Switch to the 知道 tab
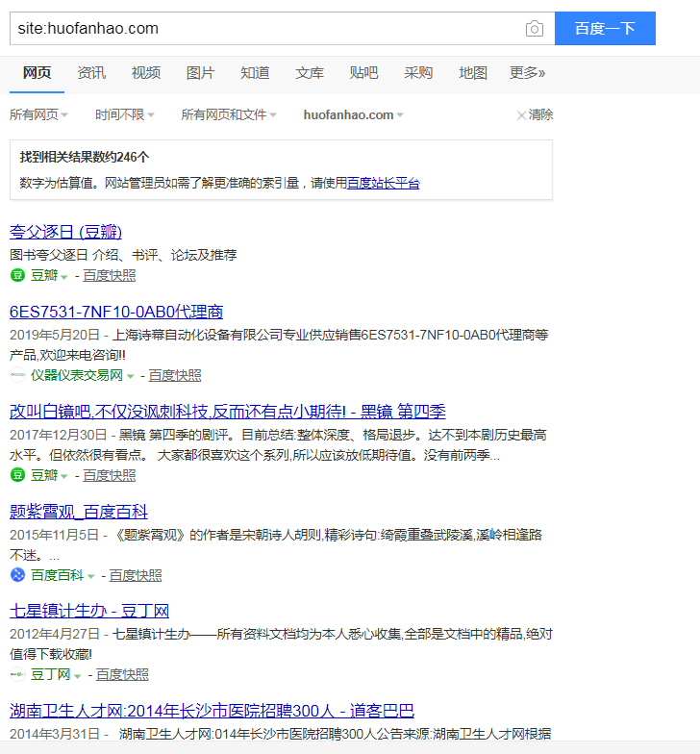Viewport: 700px width, 754px height. (x=255, y=73)
